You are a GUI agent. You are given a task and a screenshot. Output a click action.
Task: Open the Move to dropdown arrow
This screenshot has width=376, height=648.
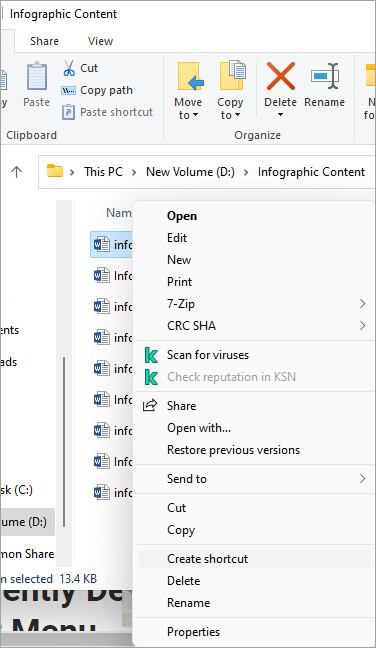[195, 115]
